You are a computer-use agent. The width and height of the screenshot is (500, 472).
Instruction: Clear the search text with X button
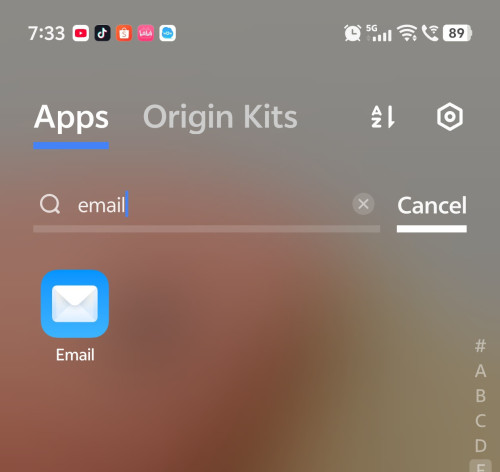click(363, 204)
